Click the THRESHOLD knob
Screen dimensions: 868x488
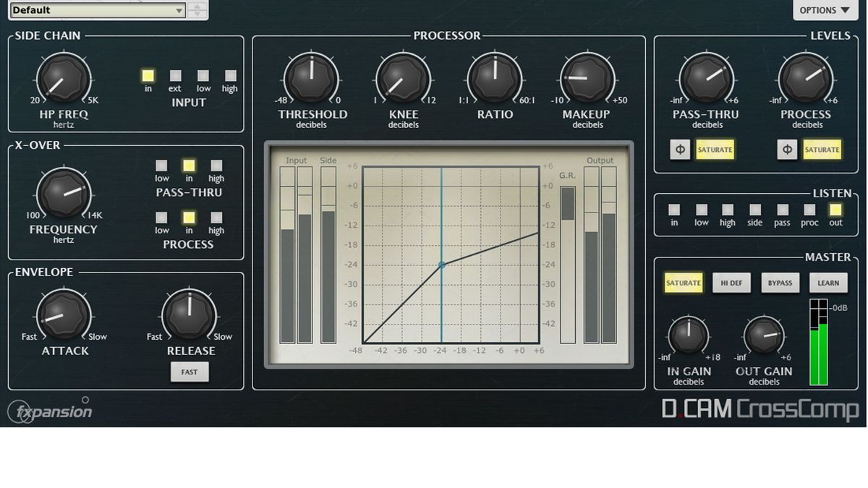coord(311,78)
